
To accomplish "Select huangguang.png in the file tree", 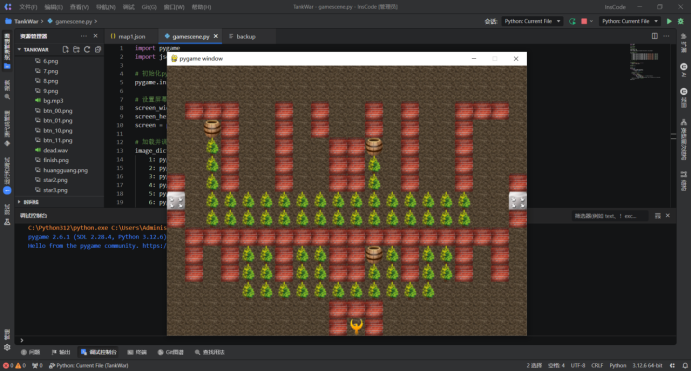I will pos(65,170).
